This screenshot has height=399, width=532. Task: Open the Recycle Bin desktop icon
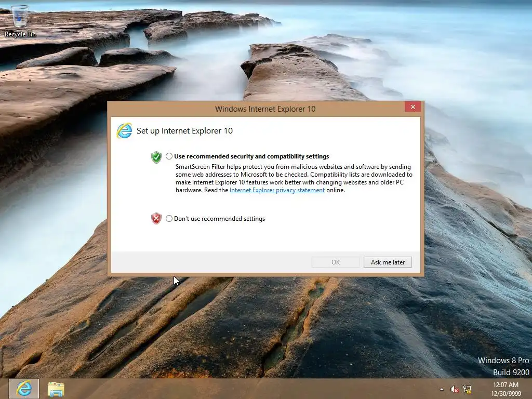[x=20, y=21]
